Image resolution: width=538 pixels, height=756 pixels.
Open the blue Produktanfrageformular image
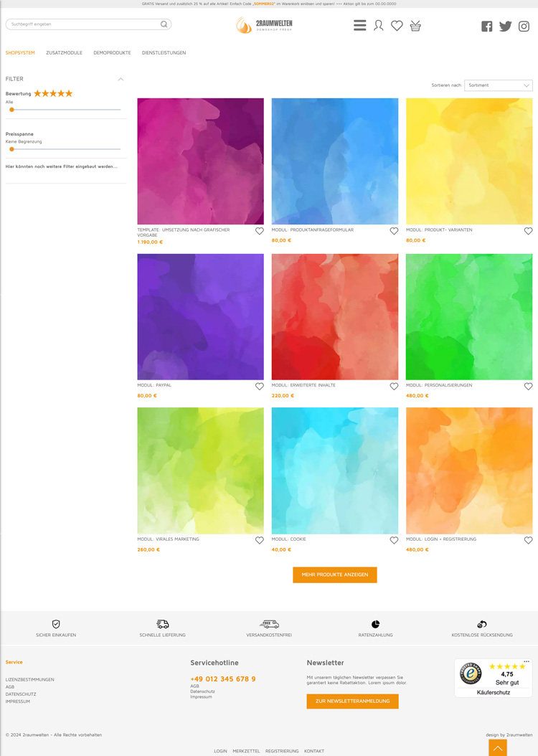click(x=335, y=161)
